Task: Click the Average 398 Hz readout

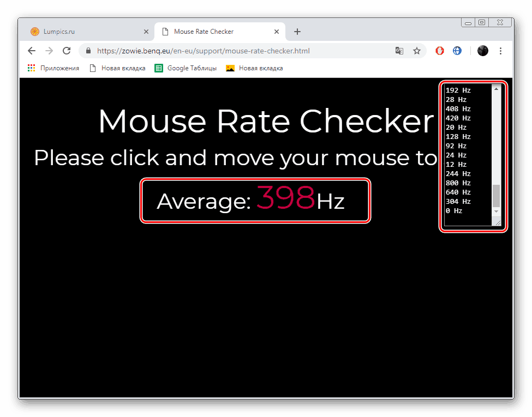Action: point(251,198)
